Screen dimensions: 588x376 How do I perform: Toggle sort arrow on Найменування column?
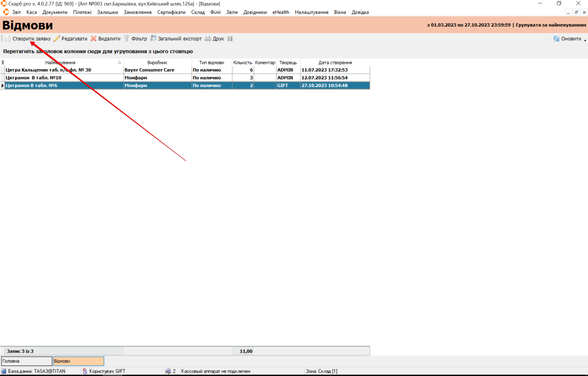coord(119,62)
